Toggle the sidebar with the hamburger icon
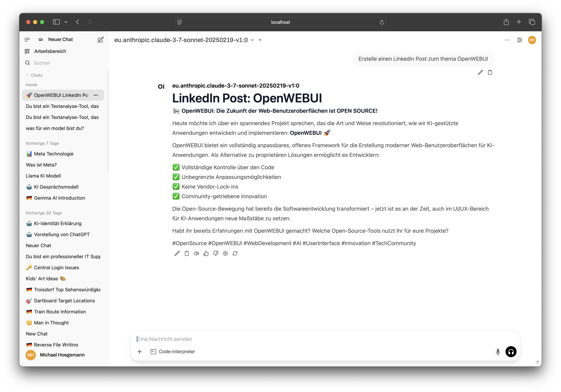 (27, 39)
